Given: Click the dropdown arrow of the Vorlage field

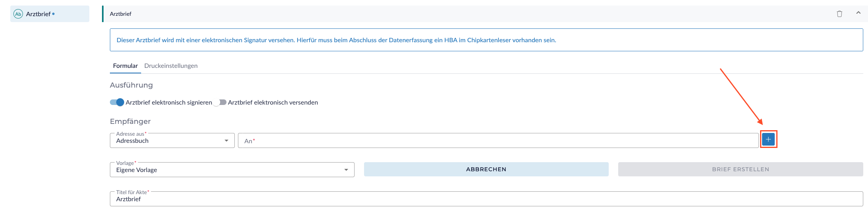Looking at the screenshot, I should click(x=346, y=170).
